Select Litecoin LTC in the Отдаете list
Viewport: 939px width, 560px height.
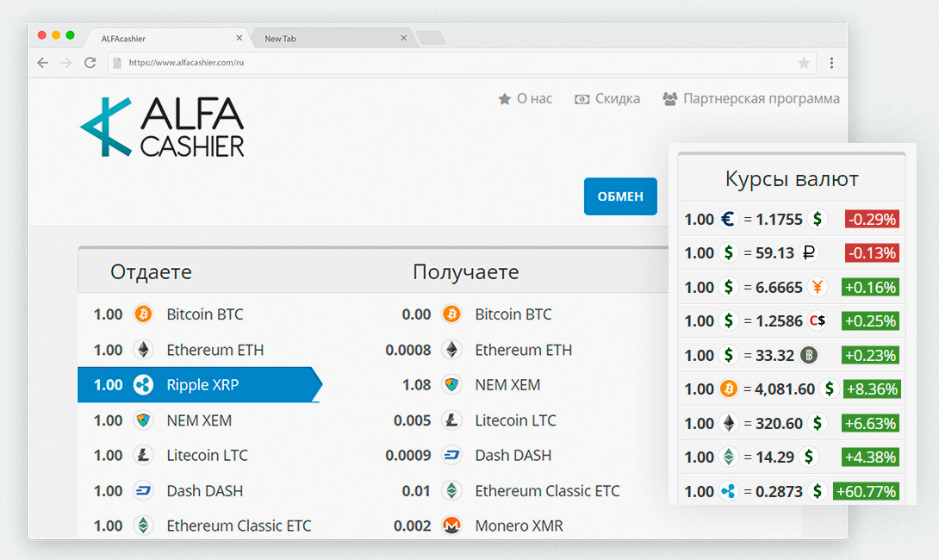tap(197, 455)
